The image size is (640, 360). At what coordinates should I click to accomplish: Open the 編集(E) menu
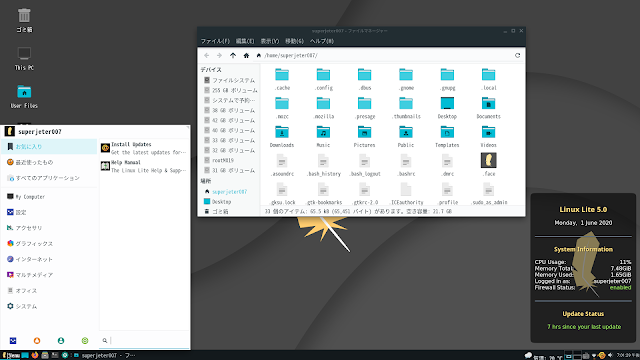tap(245, 41)
